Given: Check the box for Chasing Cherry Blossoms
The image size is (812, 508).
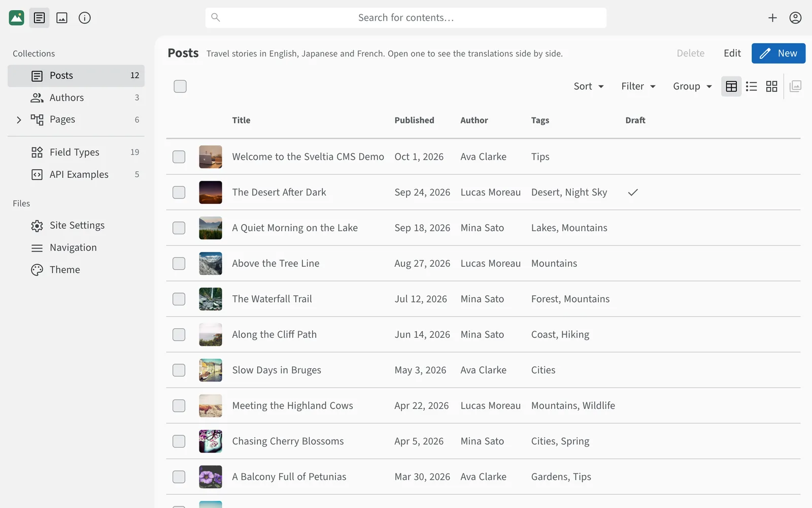Looking at the screenshot, I should pos(179,441).
